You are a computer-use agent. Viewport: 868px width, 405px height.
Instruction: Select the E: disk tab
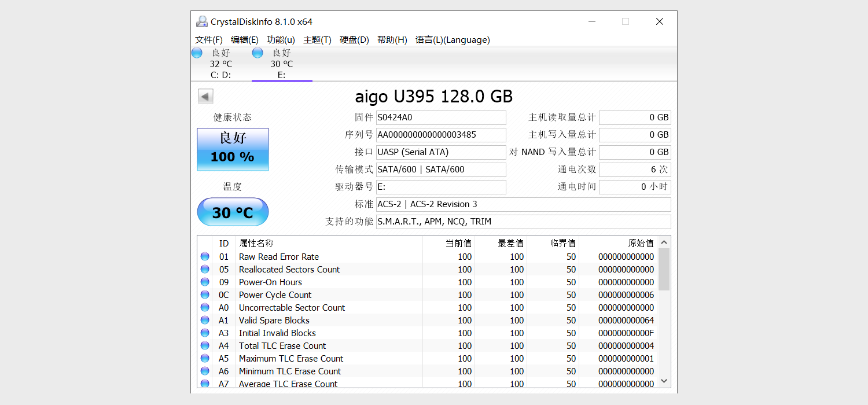point(282,64)
